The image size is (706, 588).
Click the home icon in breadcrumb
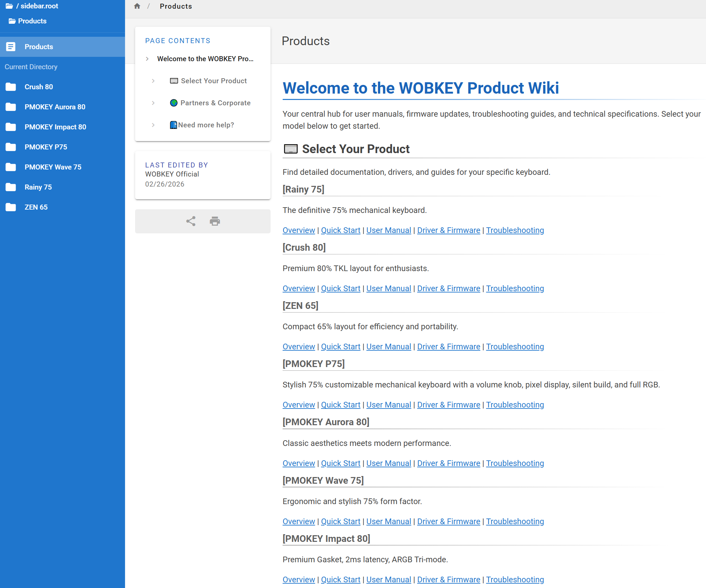click(x=137, y=6)
